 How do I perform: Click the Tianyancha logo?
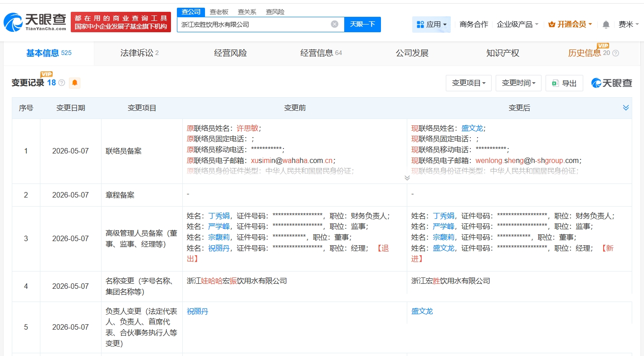point(35,22)
